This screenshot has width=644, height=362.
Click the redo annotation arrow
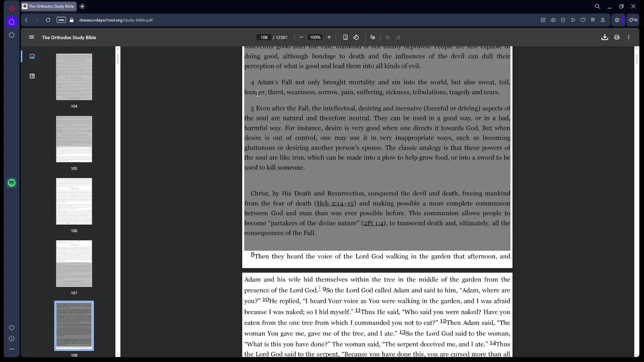click(398, 37)
